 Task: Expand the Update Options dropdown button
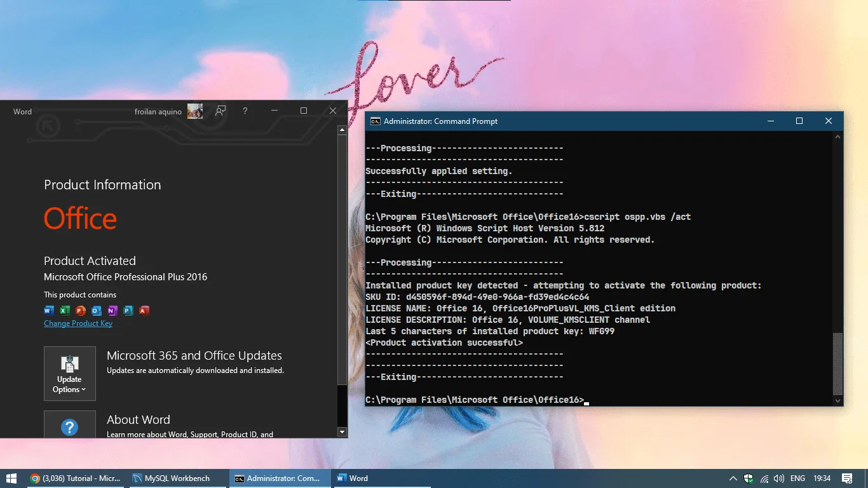(x=70, y=374)
